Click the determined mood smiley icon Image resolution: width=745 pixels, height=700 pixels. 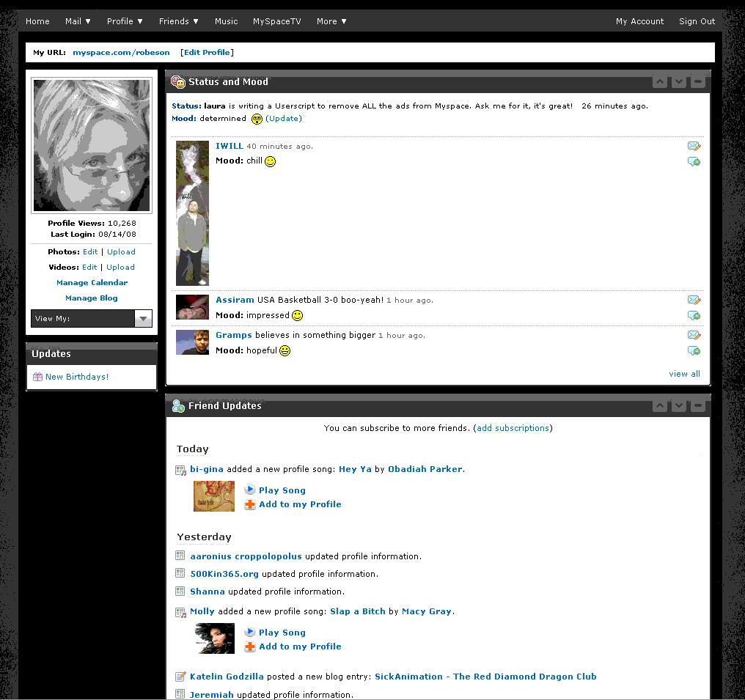click(257, 119)
